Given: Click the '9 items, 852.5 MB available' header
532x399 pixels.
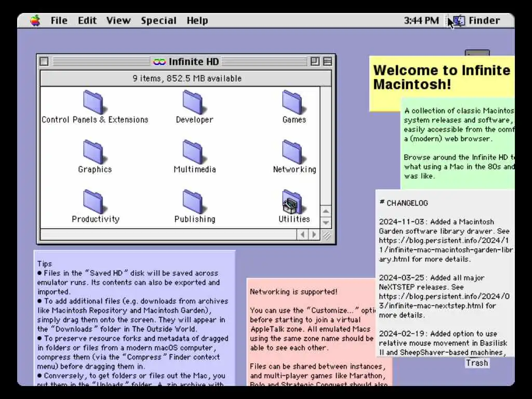Looking at the screenshot, I should tap(187, 78).
